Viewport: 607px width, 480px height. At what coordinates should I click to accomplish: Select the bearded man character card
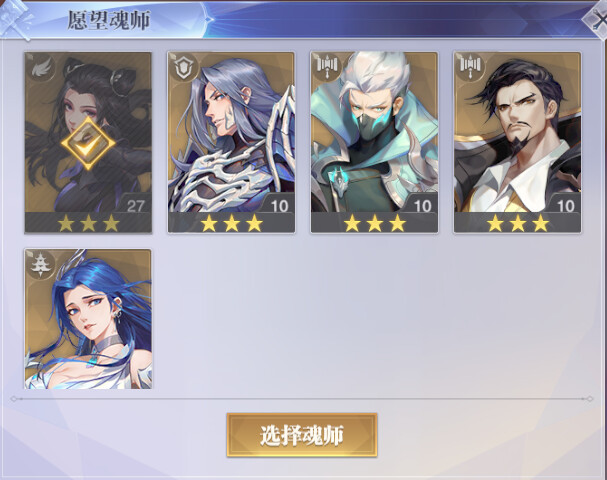coord(518,142)
